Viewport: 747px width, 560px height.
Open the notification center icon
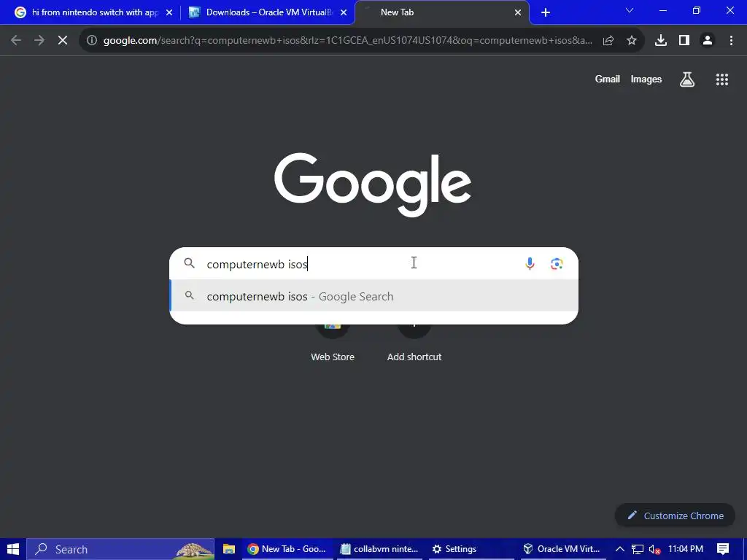coord(723,549)
